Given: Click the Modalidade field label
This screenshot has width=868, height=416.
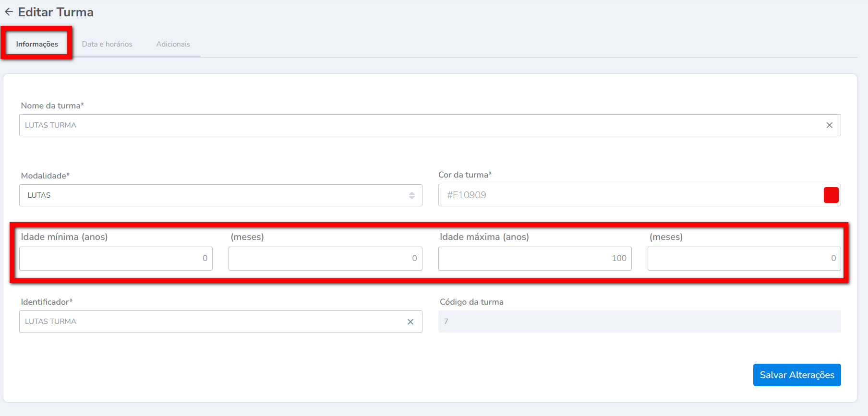Looking at the screenshot, I should point(45,176).
